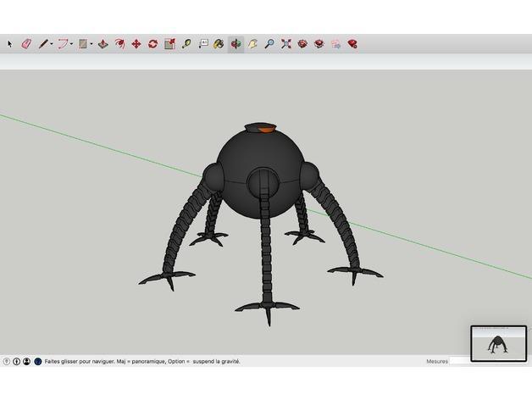Choose the Zoom magnifier tool
532x400 pixels.
point(269,43)
